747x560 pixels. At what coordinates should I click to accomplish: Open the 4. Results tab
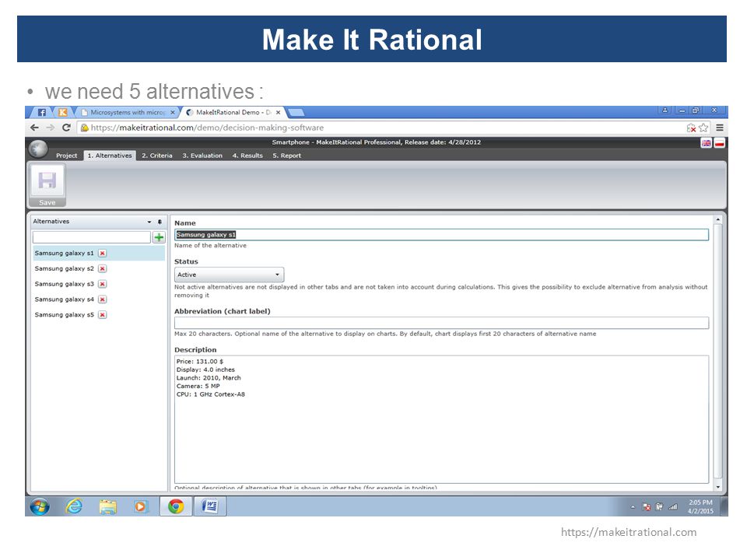click(x=247, y=156)
